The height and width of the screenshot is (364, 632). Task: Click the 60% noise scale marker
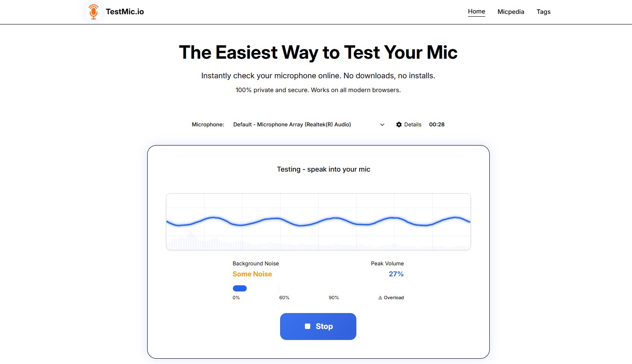[284, 298]
